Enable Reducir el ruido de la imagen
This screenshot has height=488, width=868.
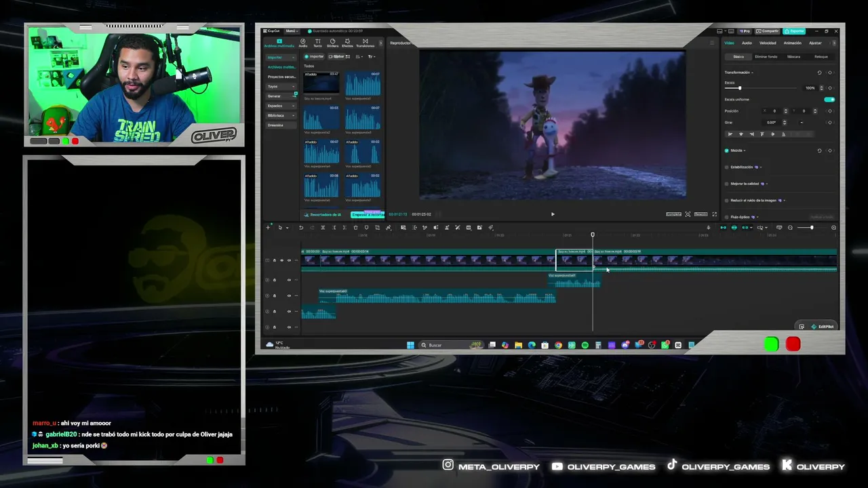(726, 201)
